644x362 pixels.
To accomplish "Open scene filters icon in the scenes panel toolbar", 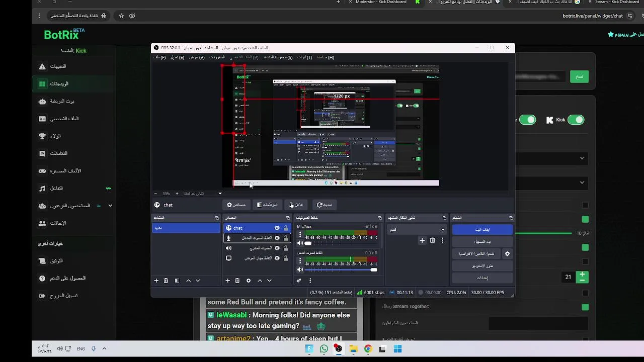I will click(x=177, y=281).
